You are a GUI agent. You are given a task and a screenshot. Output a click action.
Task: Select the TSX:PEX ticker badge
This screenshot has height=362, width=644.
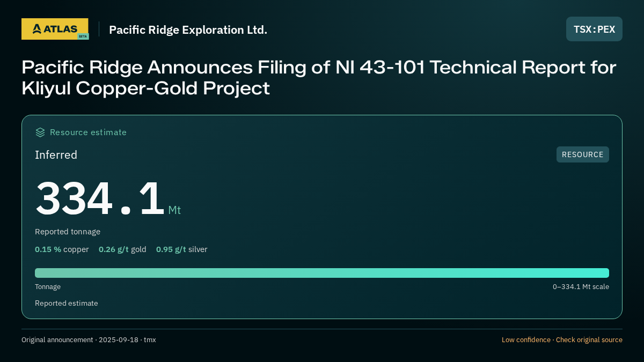[594, 29]
